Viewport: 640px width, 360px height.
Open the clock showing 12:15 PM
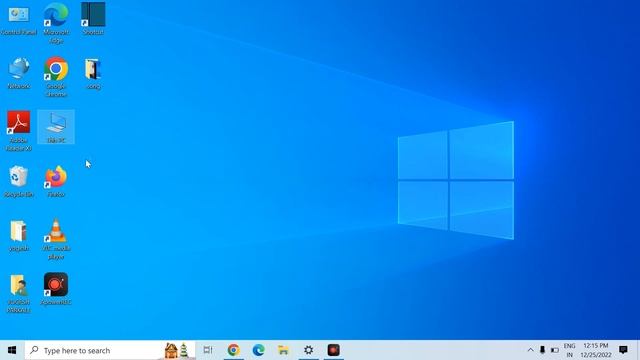pyautogui.click(x=596, y=350)
